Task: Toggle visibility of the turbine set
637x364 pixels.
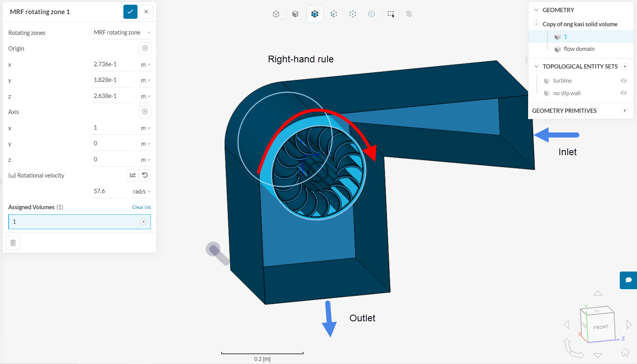Action: pos(624,81)
